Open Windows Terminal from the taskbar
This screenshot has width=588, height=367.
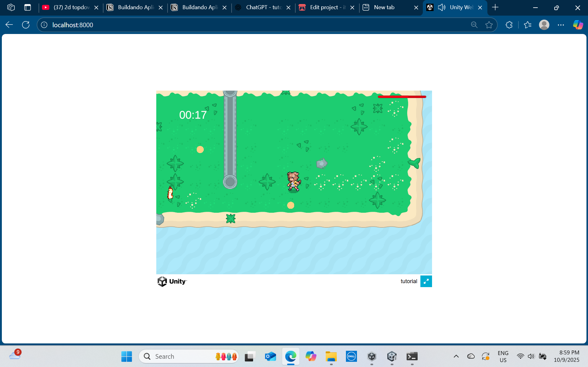[412, 356]
